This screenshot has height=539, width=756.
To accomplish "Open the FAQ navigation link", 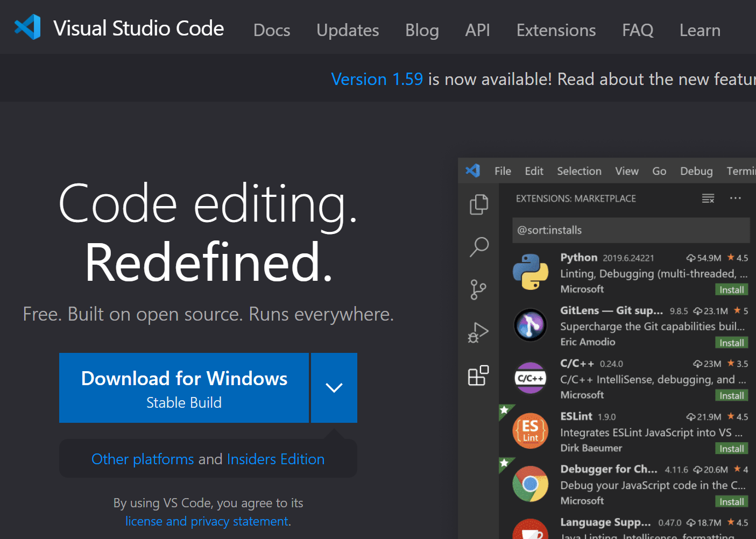I will pyautogui.click(x=638, y=30).
